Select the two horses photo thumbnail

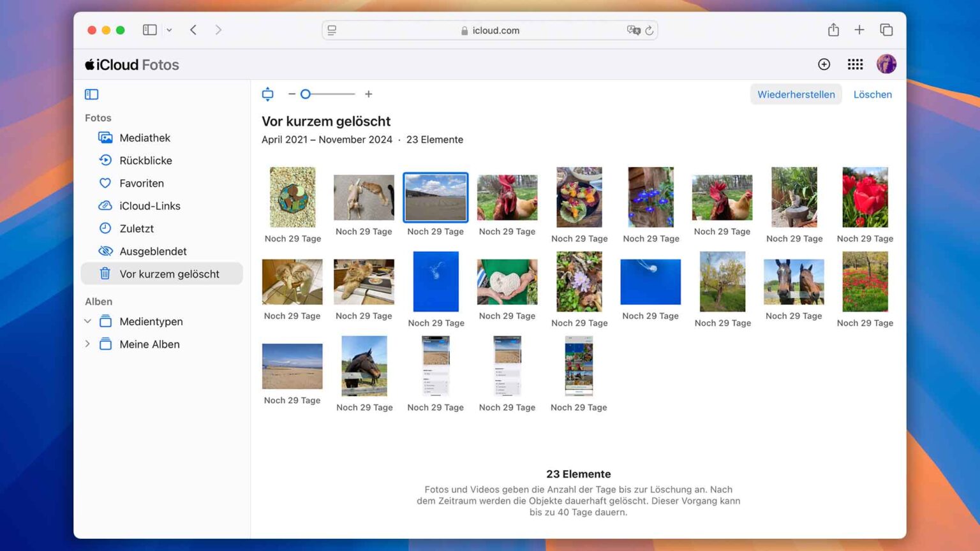click(x=794, y=282)
